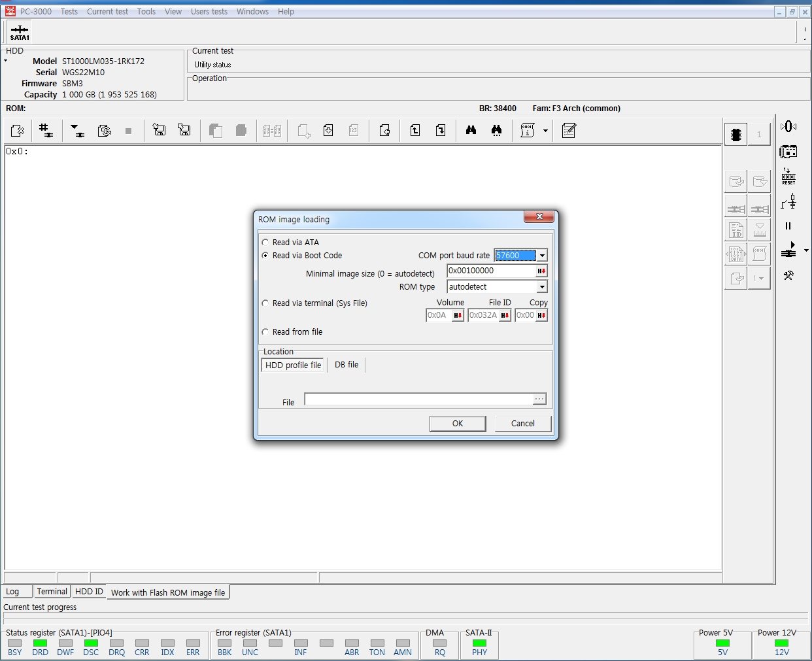Click the pause icon in right sidebar

[x=788, y=226]
